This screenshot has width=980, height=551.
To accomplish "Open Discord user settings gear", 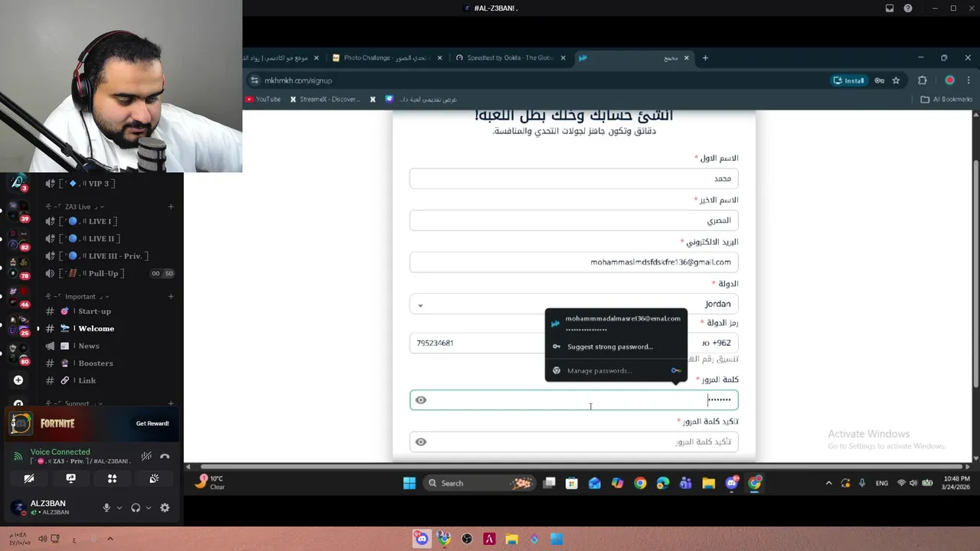I will pos(165,508).
